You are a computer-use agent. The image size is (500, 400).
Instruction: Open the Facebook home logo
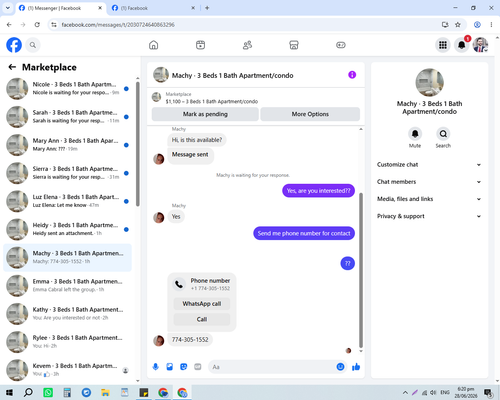[x=14, y=45]
